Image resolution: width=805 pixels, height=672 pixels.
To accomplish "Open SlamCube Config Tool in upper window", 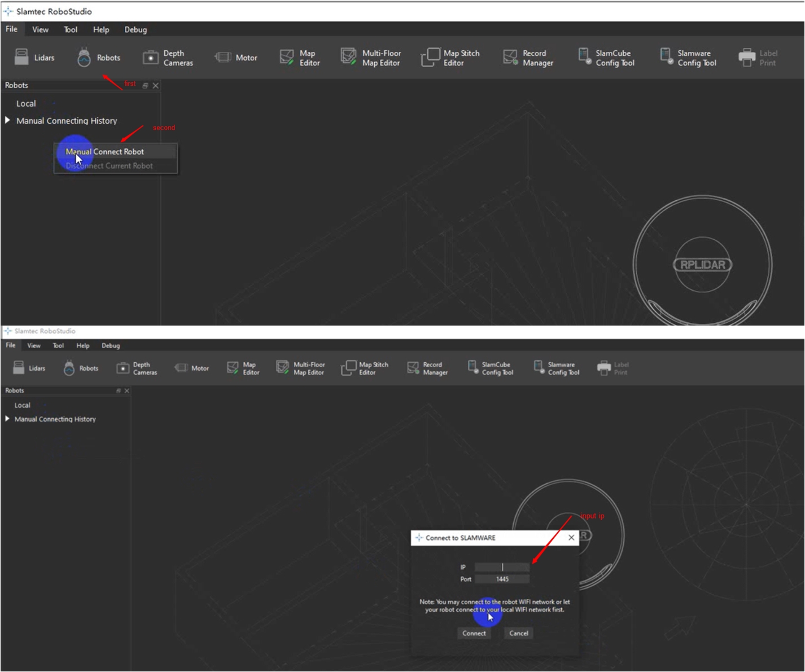I will 606,58.
